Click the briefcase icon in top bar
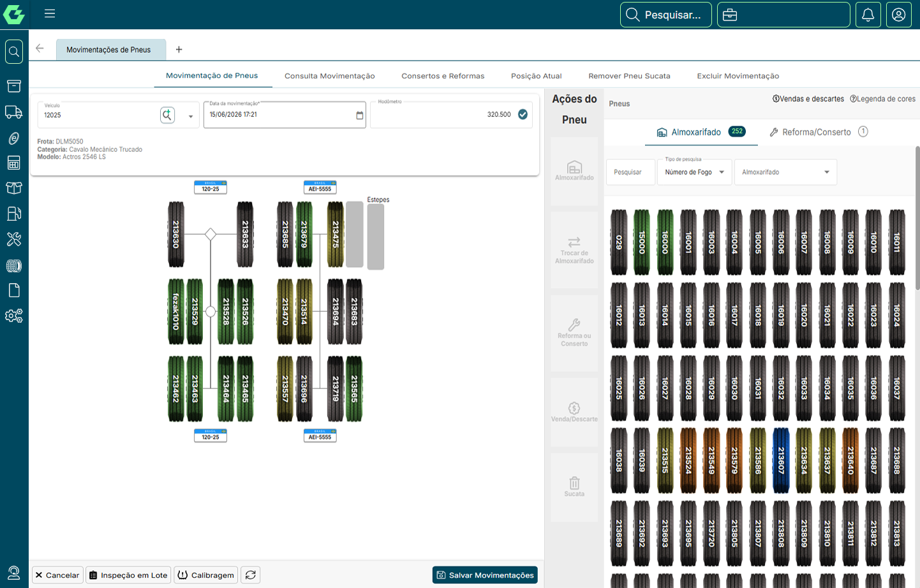The height and width of the screenshot is (588, 920). 730,15
